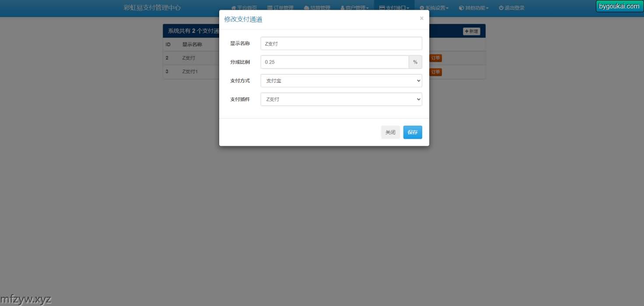Image resolution: width=644 pixels, height=306 pixels.
Task: Click the 系统设置 gear icon
Action: 422,8
